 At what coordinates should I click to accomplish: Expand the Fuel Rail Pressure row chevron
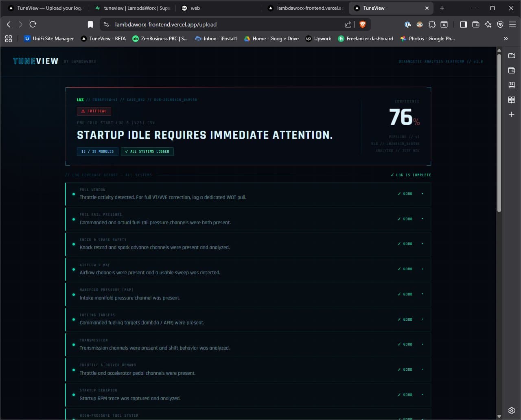point(422,219)
